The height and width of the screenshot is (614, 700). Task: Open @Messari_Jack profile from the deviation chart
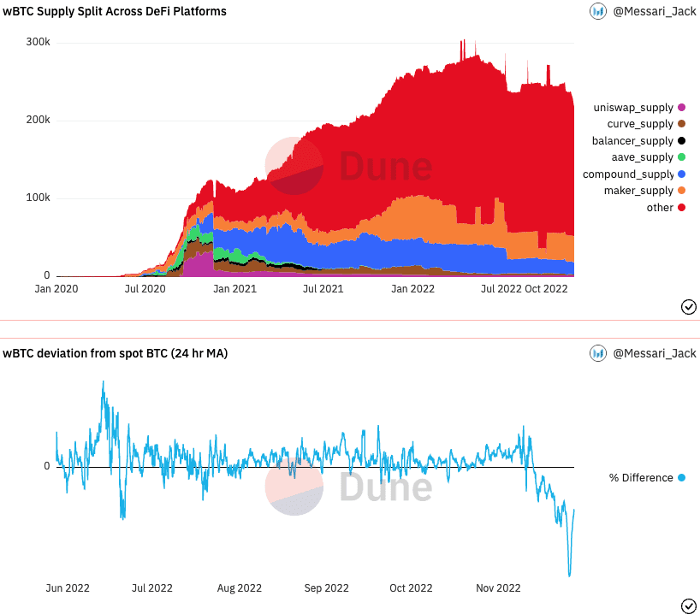(655, 353)
